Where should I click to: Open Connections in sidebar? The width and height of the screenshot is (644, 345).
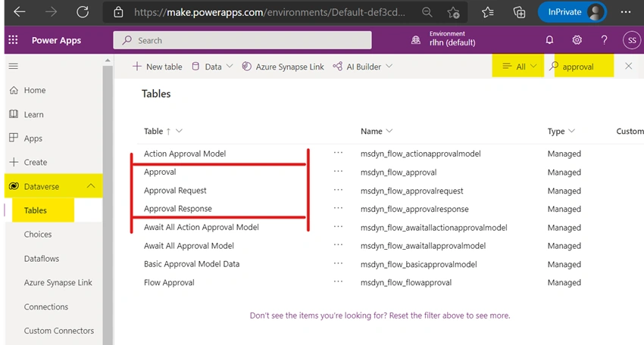coord(46,307)
